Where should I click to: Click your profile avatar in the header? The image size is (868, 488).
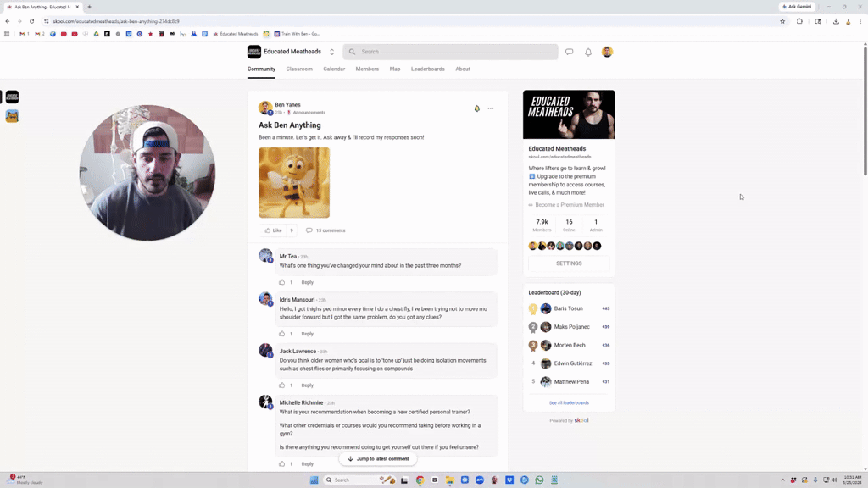coord(607,52)
